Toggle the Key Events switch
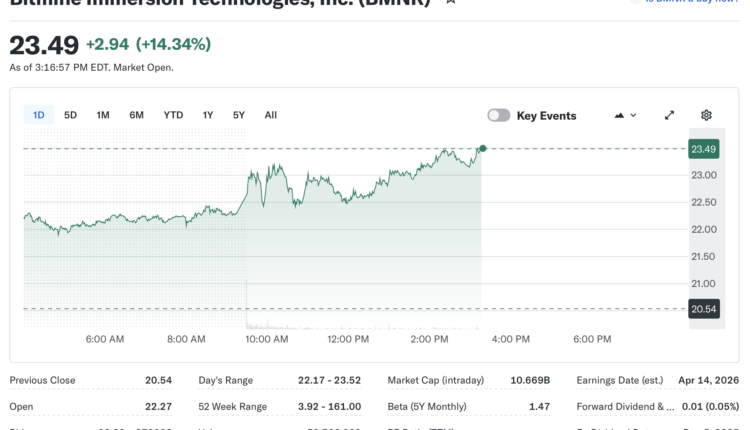 (498, 115)
